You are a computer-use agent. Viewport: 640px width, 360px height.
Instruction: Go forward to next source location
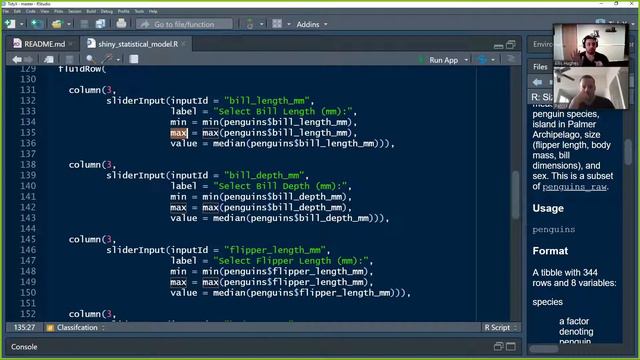28,60
